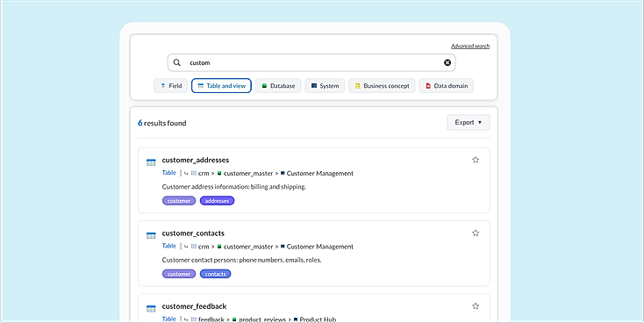Click the customer_addresses table icon
Viewport: 644px width, 323px height.
(x=151, y=162)
